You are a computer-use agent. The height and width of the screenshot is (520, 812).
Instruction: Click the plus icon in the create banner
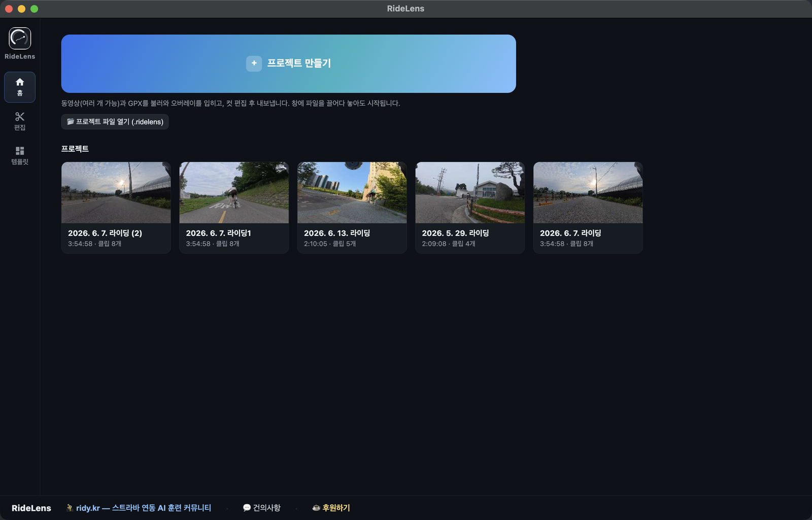254,63
